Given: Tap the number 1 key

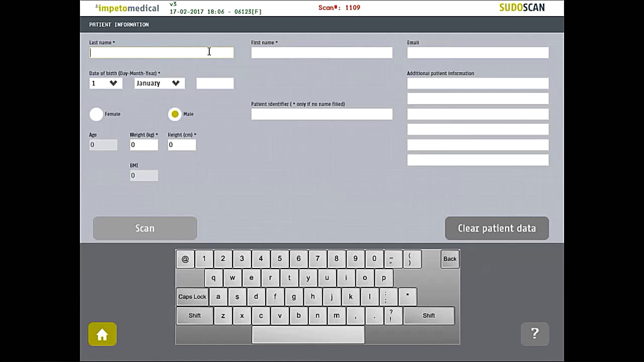Looking at the screenshot, I should click(204, 259).
